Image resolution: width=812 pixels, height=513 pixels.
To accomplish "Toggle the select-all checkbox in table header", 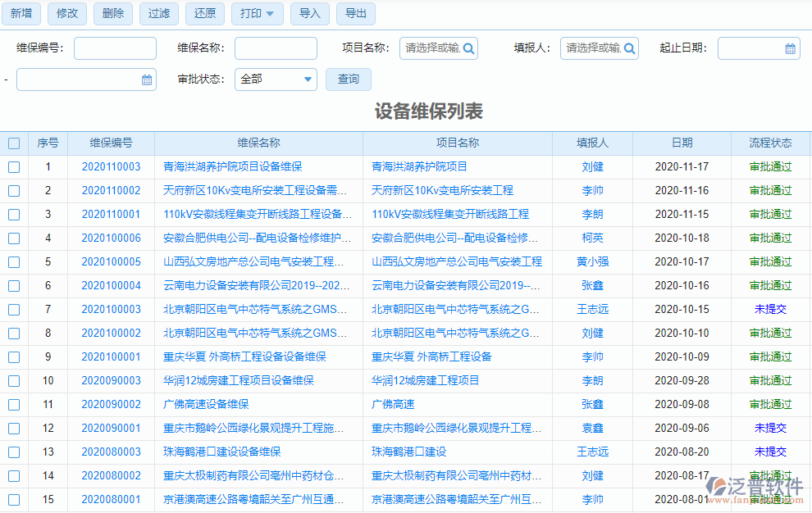I will pyautogui.click(x=14, y=143).
